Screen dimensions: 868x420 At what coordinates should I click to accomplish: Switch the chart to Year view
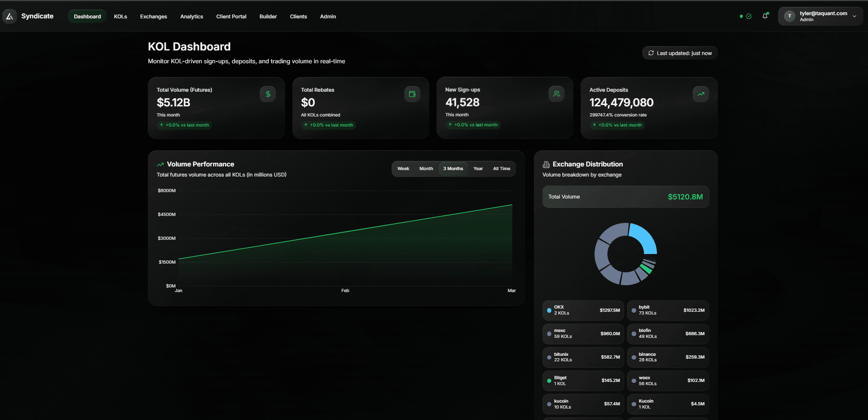click(478, 168)
